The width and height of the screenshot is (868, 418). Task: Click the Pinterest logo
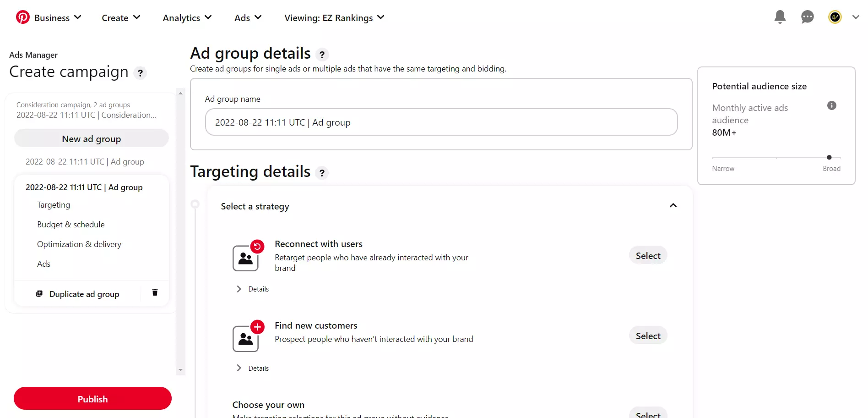[x=22, y=17]
